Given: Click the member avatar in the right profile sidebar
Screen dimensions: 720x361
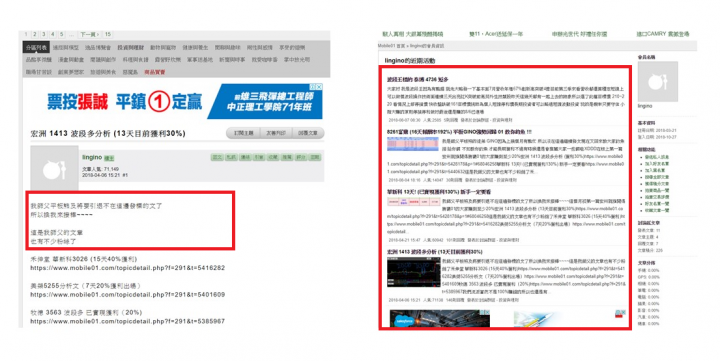Looking at the screenshot, I should click(x=658, y=82).
